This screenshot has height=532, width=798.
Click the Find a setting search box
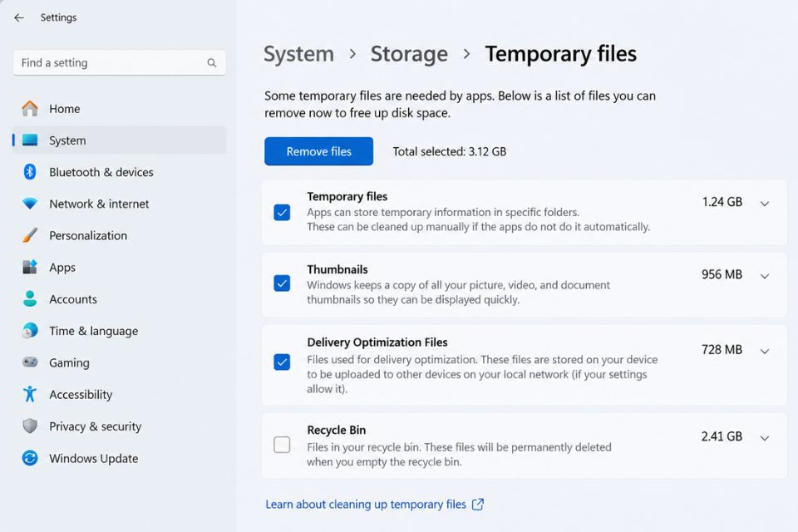coord(120,62)
